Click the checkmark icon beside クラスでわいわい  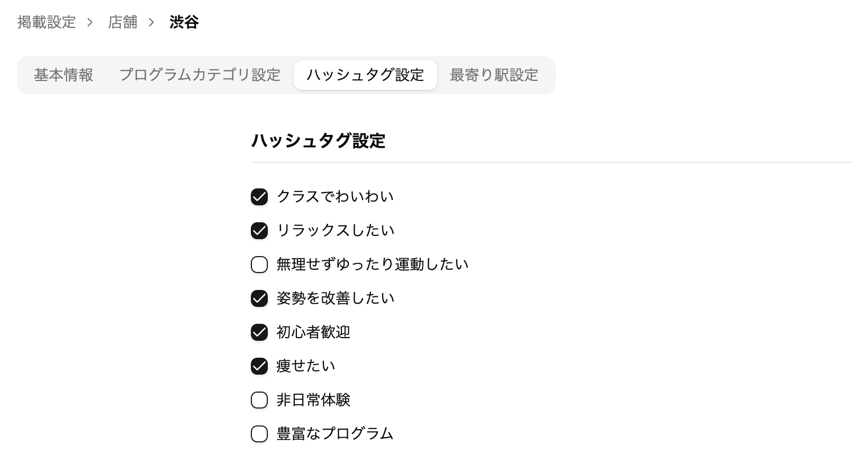tap(259, 196)
